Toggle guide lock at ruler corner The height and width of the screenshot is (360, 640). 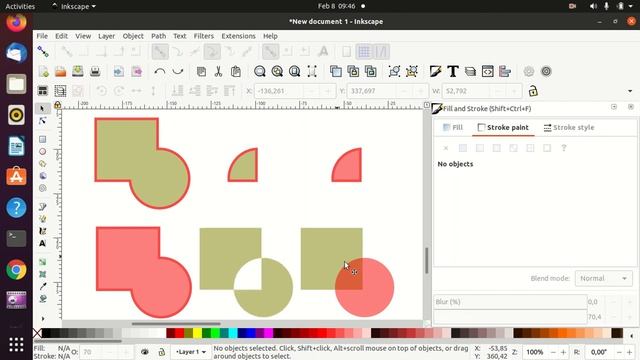click(x=58, y=105)
